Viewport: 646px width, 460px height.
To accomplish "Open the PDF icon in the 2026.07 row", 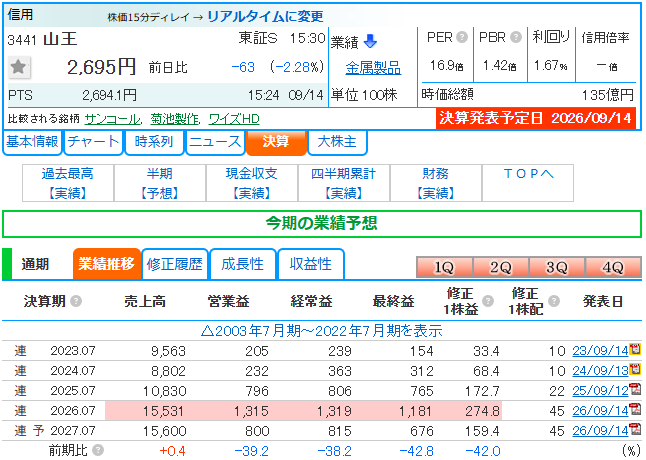I will [x=636, y=409].
